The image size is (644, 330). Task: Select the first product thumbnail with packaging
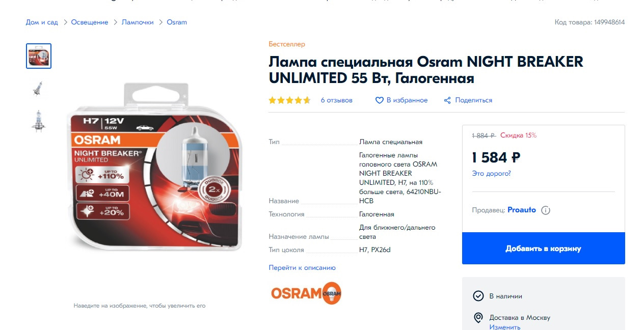[39, 56]
